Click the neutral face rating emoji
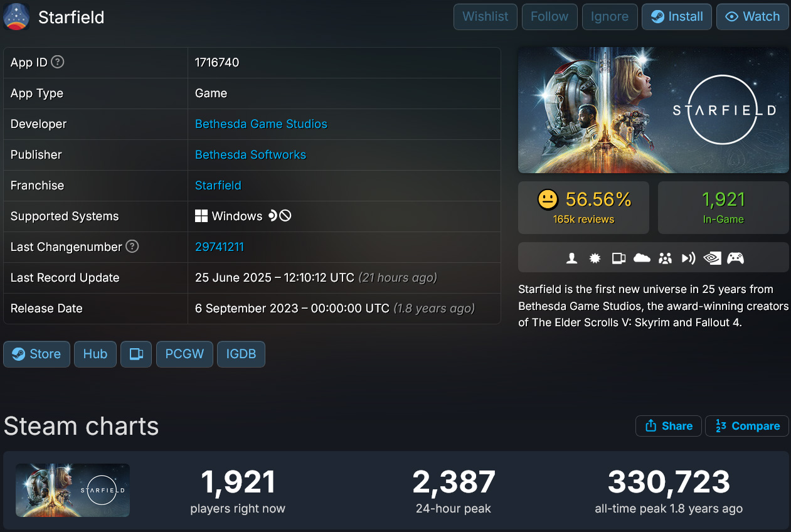Image resolution: width=791 pixels, height=532 pixels. tap(548, 200)
